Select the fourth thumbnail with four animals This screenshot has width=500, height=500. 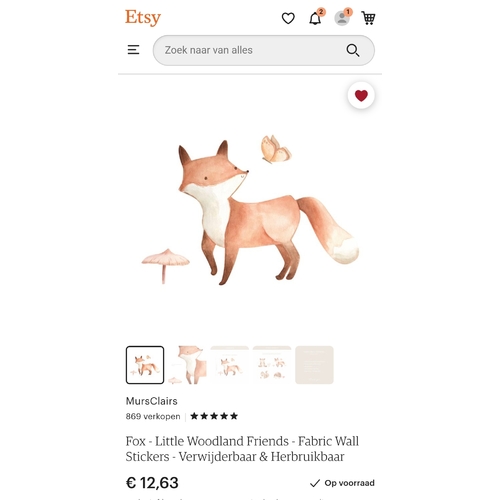click(272, 365)
